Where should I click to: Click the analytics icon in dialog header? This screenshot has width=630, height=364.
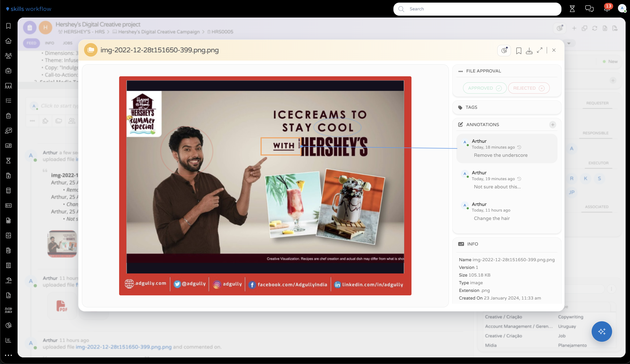point(504,50)
